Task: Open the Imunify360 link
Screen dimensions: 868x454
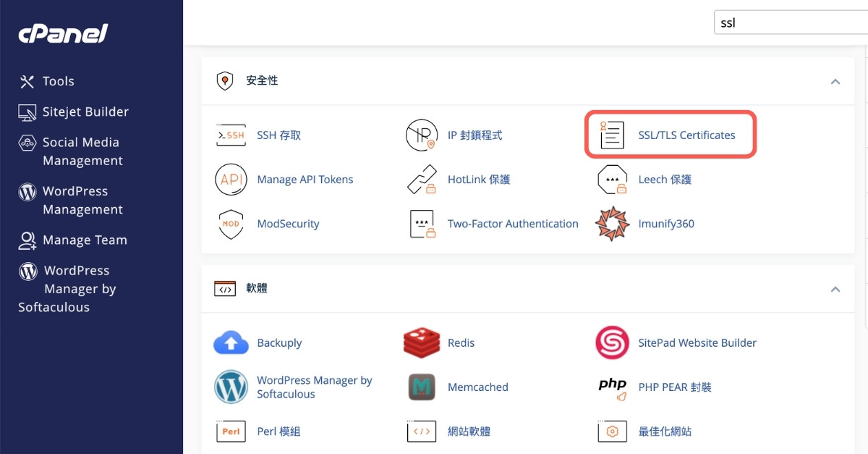Action: tap(666, 224)
